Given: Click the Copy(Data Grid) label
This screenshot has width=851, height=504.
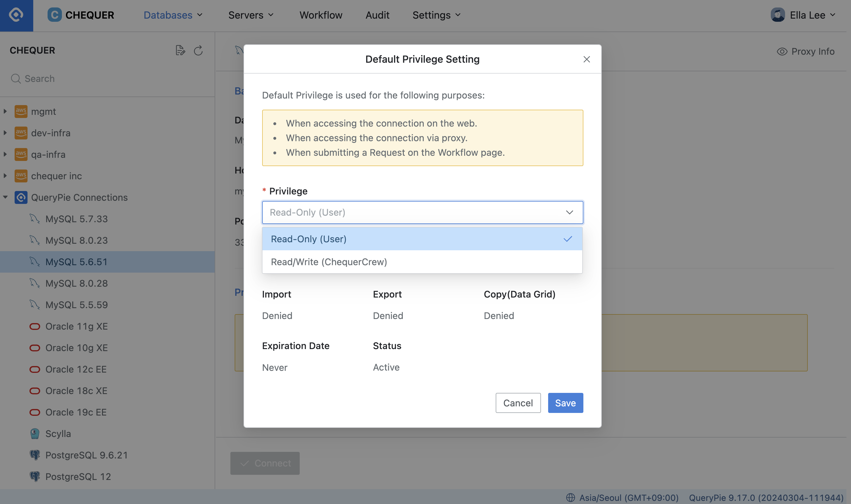Looking at the screenshot, I should pos(519,294).
